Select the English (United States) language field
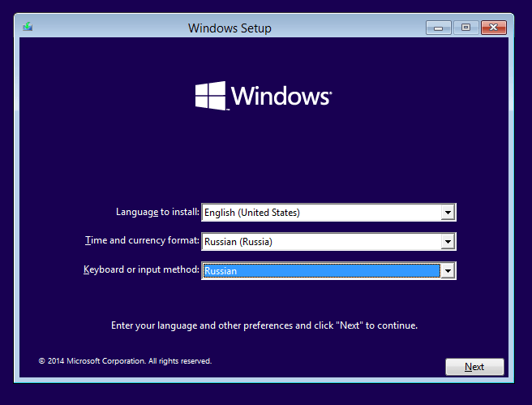 (328, 213)
